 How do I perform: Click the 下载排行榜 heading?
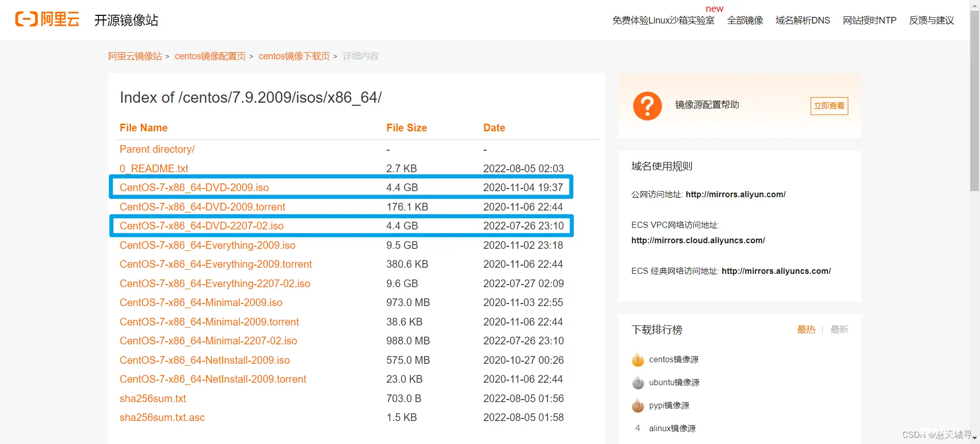point(656,330)
